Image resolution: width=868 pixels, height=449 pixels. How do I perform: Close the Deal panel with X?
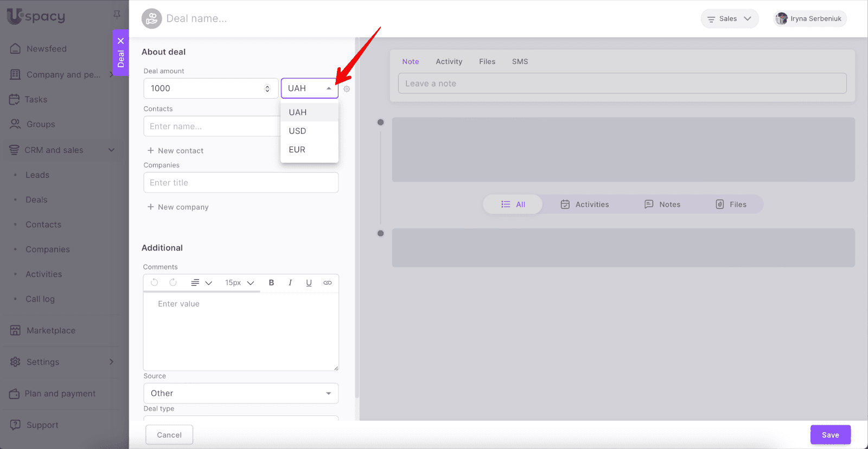[x=120, y=41]
